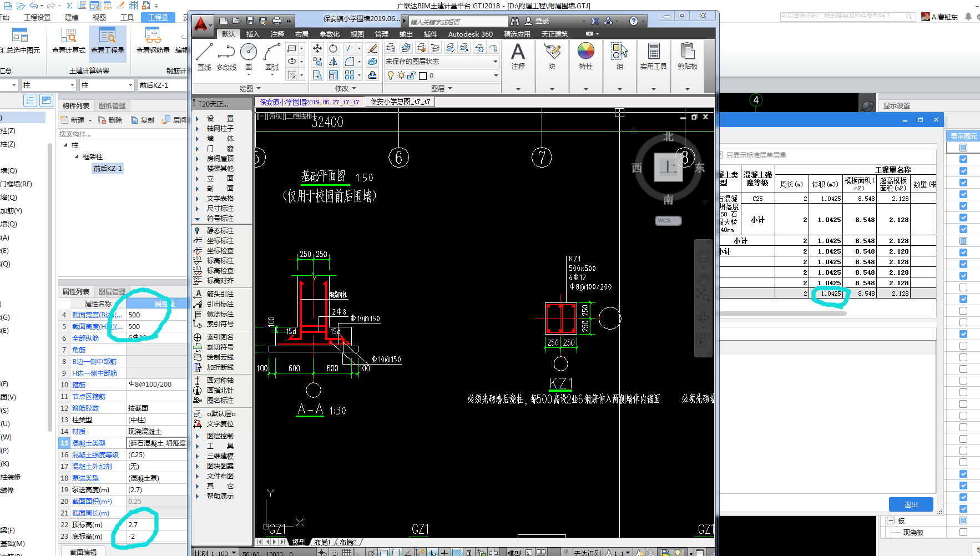Open the Properties (特性) color wheel
Viewport: 980px width, 556px height.
click(x=586, y=57)
